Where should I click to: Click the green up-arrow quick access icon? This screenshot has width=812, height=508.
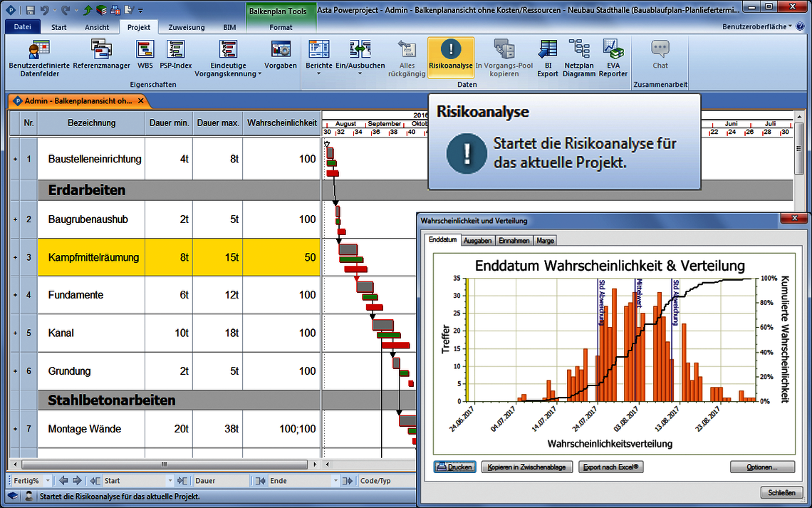[88, 10]
